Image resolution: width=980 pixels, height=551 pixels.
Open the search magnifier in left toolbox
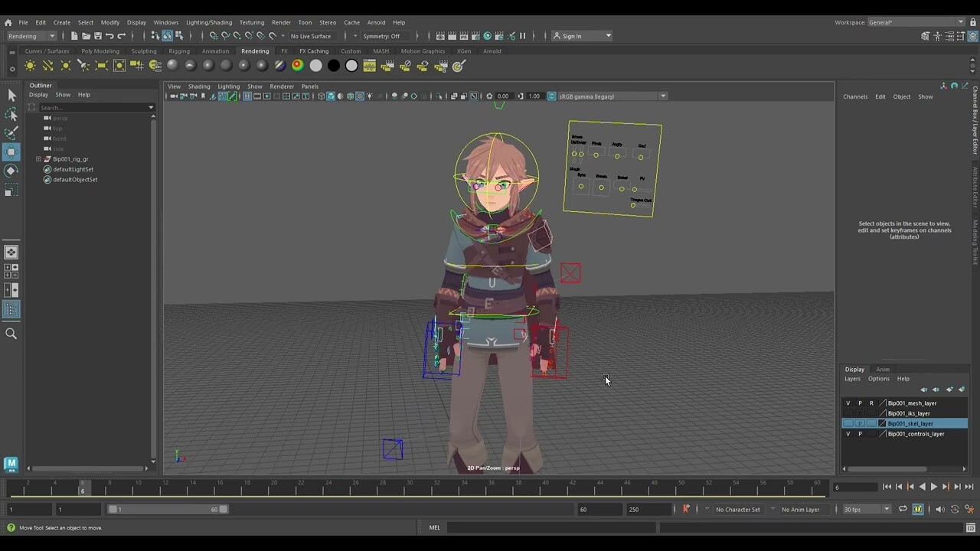[11, 334]
